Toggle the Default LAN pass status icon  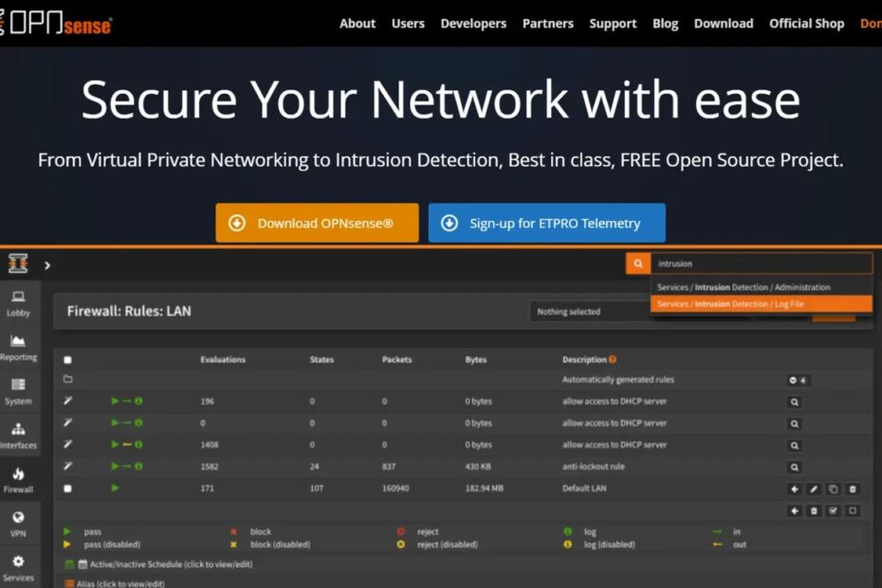coord(115,488)
